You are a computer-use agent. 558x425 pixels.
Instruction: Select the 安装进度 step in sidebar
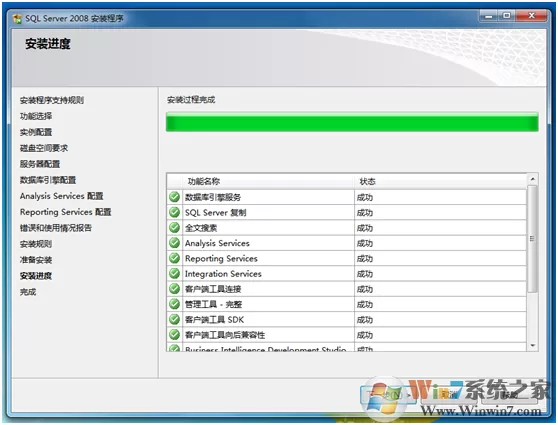click(36, 276)
